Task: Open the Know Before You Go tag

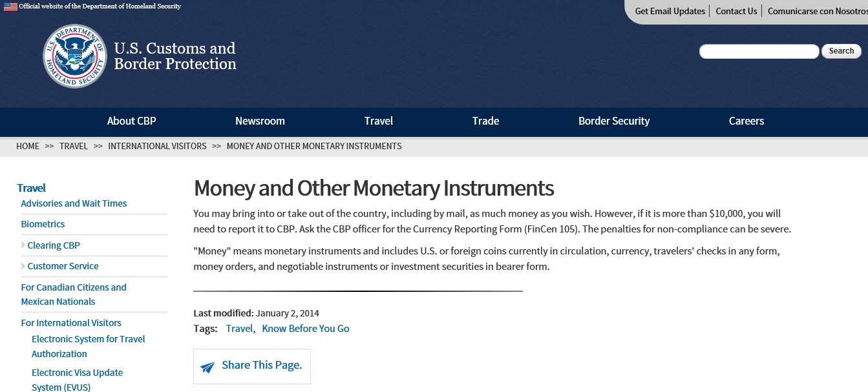Action: [x=306, y=329]
